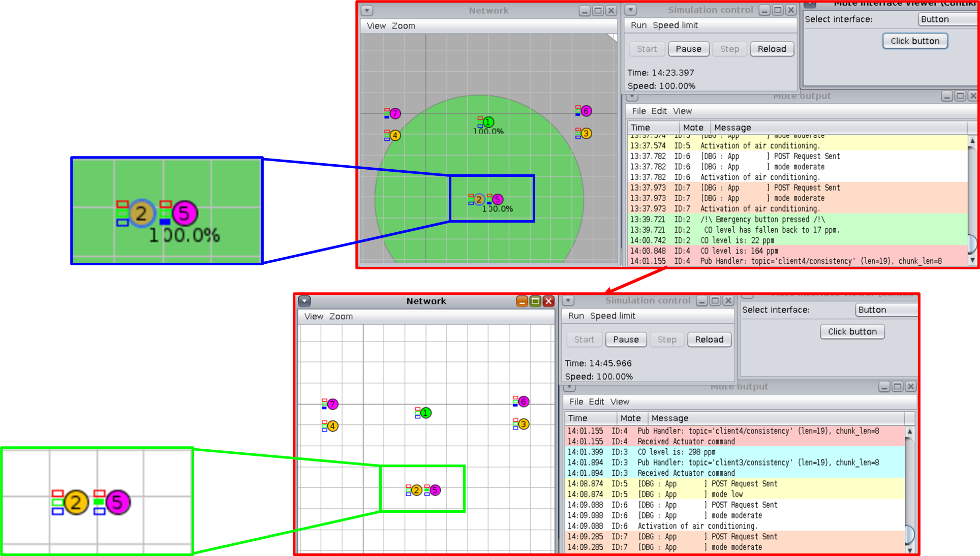Click the Pause button in top simulation
Image resolution: width=980 pixels, height=556 pixels.
tap(689, 48)
